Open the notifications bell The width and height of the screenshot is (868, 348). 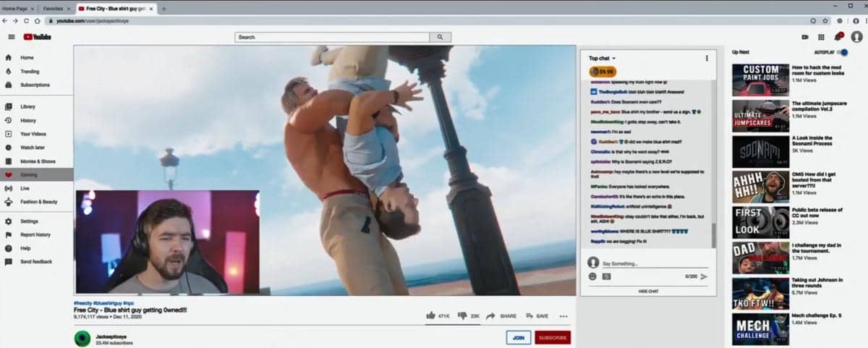[838, 37]
